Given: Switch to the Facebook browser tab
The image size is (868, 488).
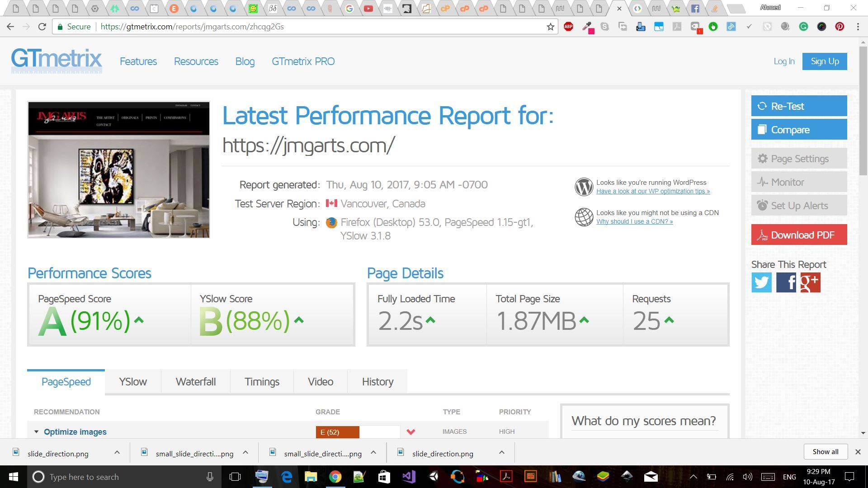Looking at the screenshot, I should click(695, 9).
